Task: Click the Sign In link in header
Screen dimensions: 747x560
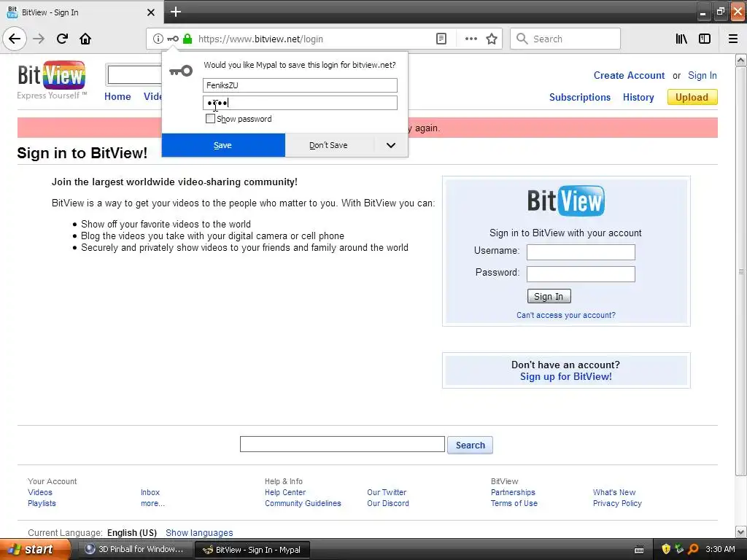Action: 703,75
